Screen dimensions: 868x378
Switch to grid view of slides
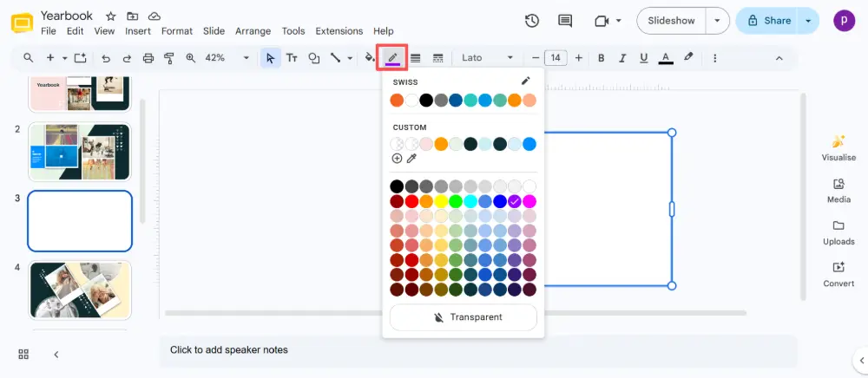point(23,355)
